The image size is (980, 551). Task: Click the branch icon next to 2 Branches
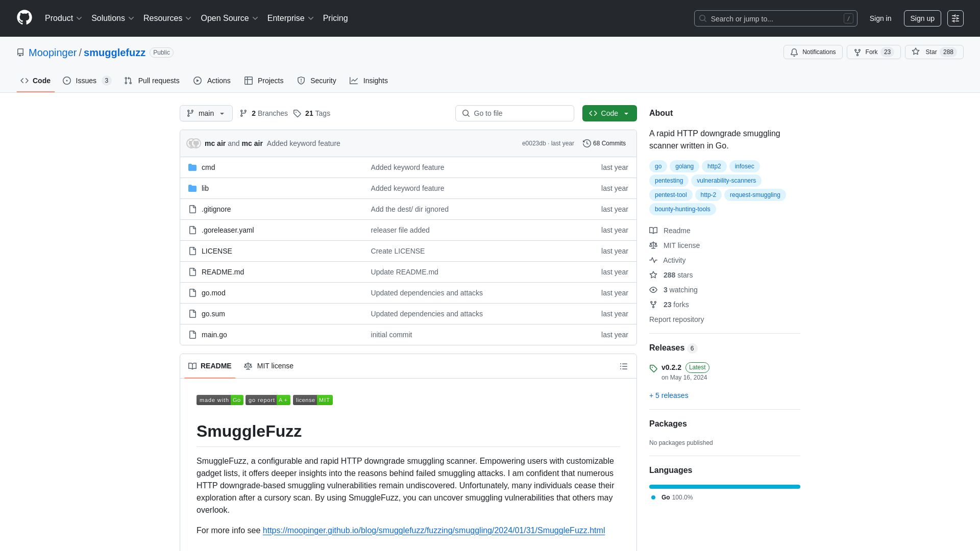pos(243,113)
